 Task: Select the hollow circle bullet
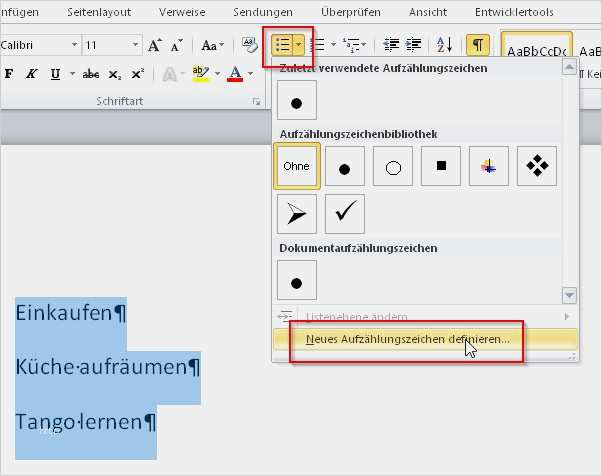point(393,166)
